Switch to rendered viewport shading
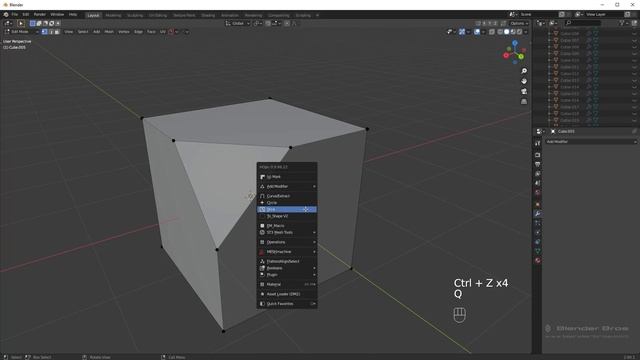 (x=520, y=31)
